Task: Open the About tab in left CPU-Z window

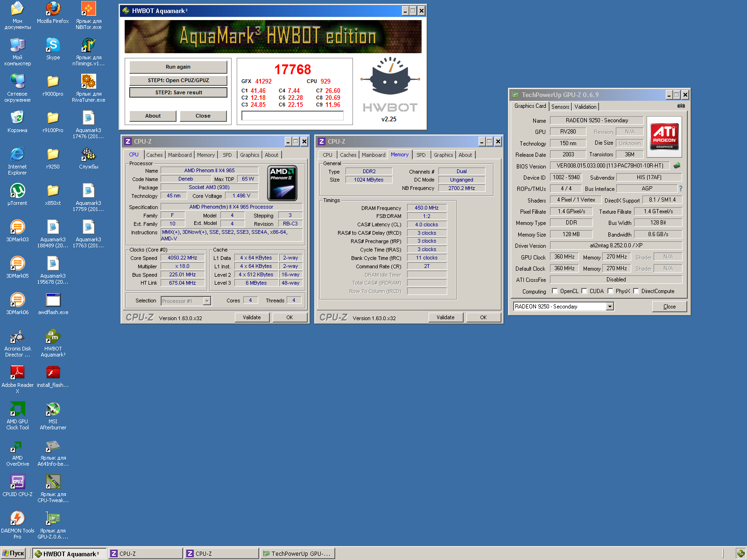Action: click(272, 155)
